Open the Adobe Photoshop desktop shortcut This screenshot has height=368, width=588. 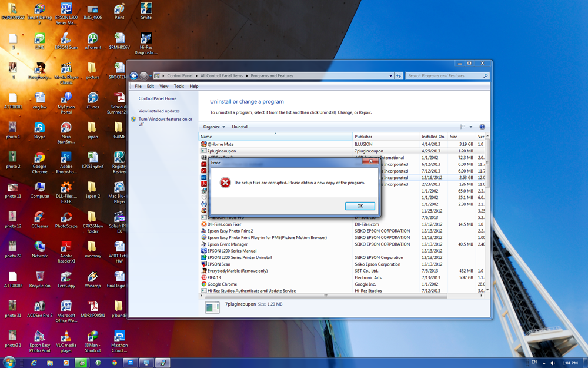[66, 163]
